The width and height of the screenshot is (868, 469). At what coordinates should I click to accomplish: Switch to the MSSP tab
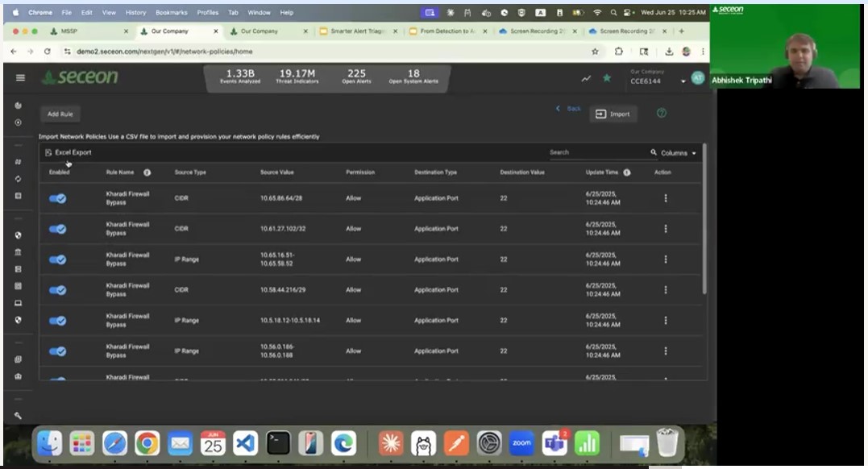(89, 31)
